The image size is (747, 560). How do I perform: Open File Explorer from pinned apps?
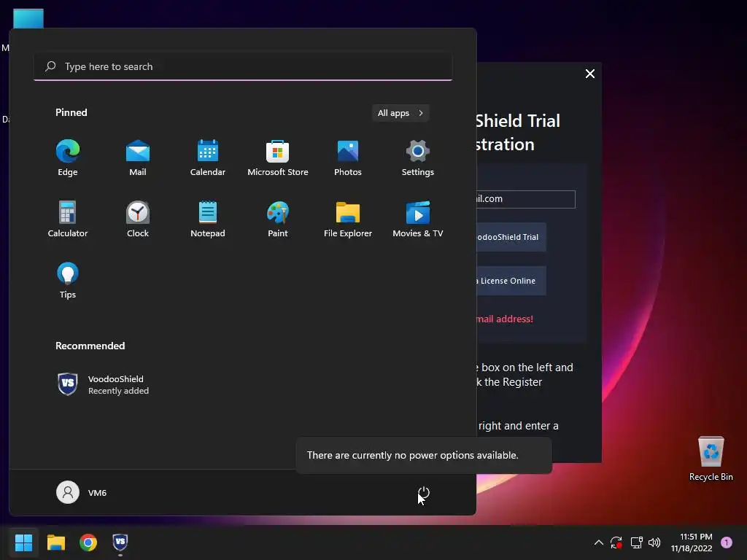click(x=348, y=219)
